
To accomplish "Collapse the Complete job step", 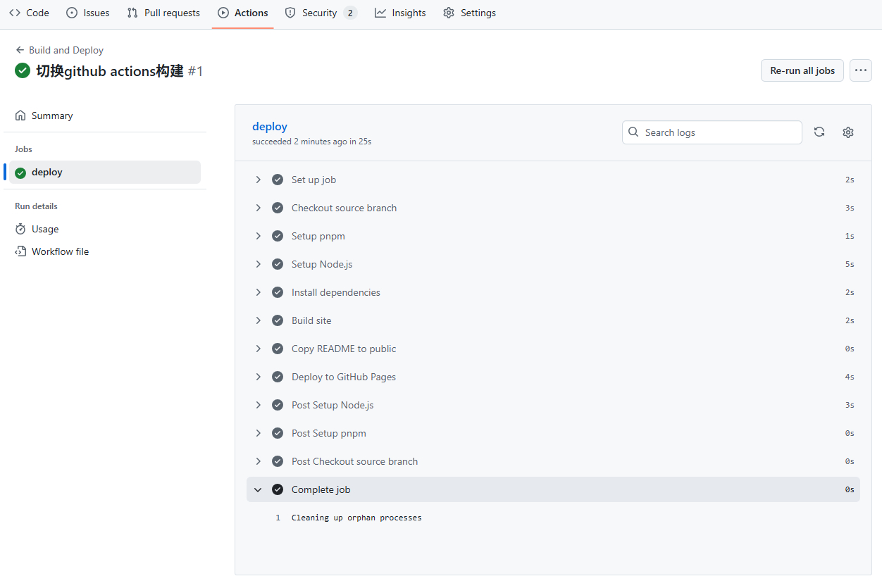I will point(259,489).
